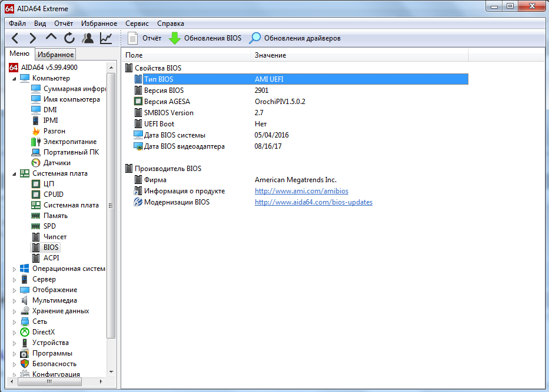Select the Версия BIOS row

(x=301, y=91)
